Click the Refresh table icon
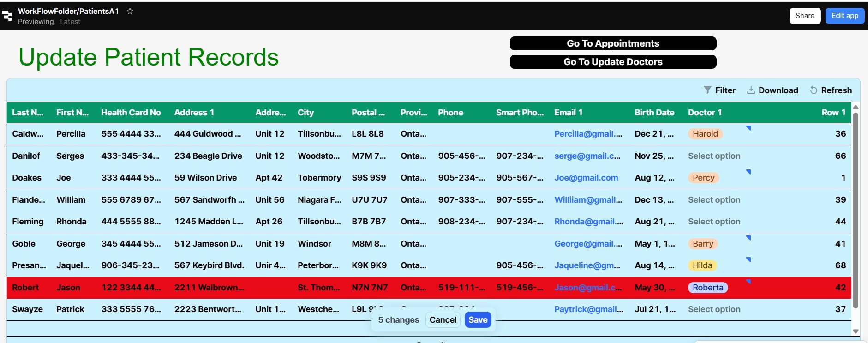 814,90
